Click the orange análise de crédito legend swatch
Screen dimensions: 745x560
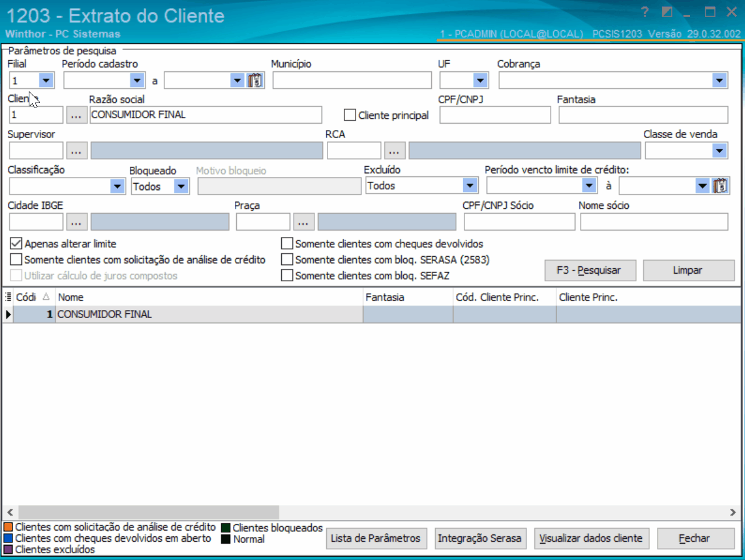8,527
